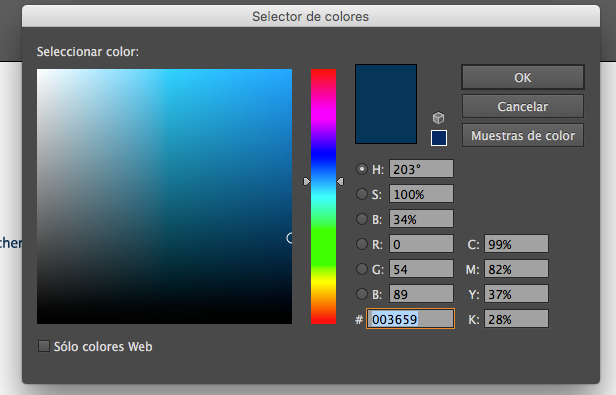Click the small web-safe color swatch
This screenshot has height=395, width=616.
point(439,138)
